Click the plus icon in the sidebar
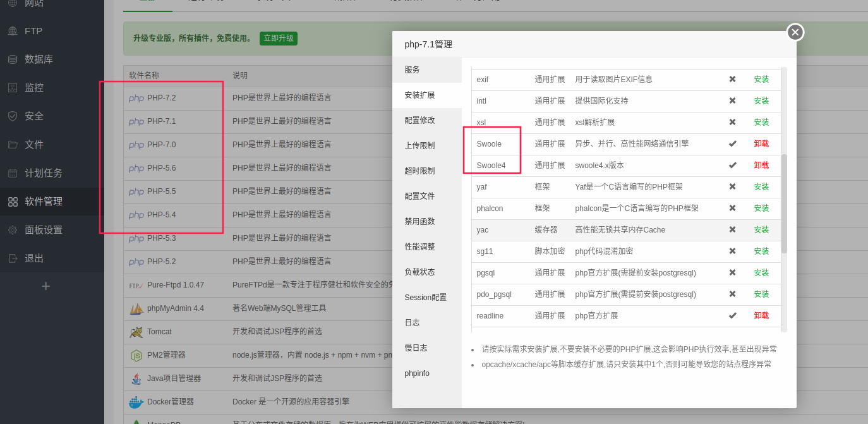This screenshot has width=868, height=424. tap(45, 286)
